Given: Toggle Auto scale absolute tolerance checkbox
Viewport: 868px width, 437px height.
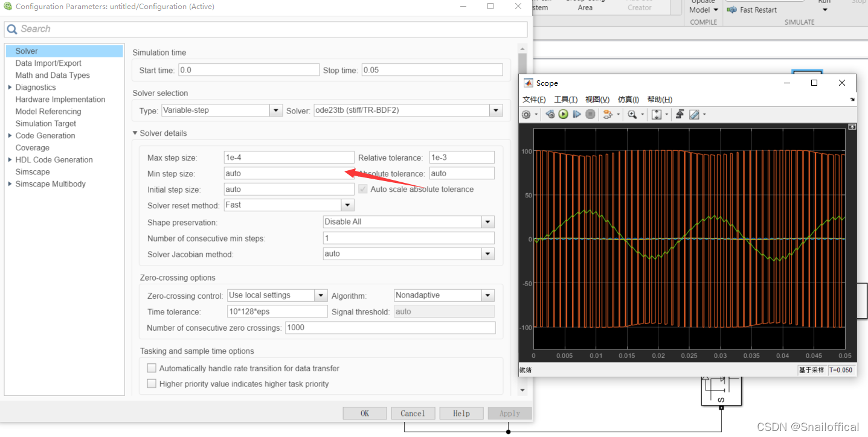Looking at the screenshot, I should (x=363, y=189).
